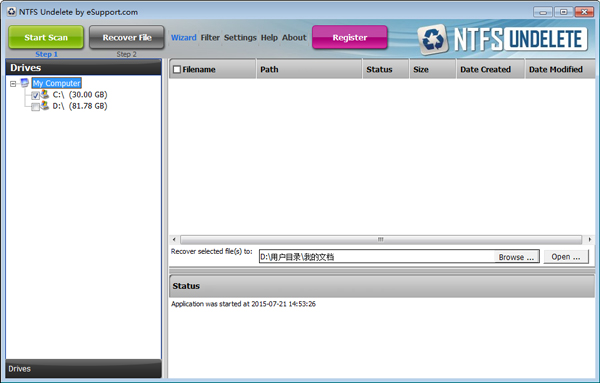Click the C:\ drive icon
Screen dimensions: 600x383
[45, 94]
